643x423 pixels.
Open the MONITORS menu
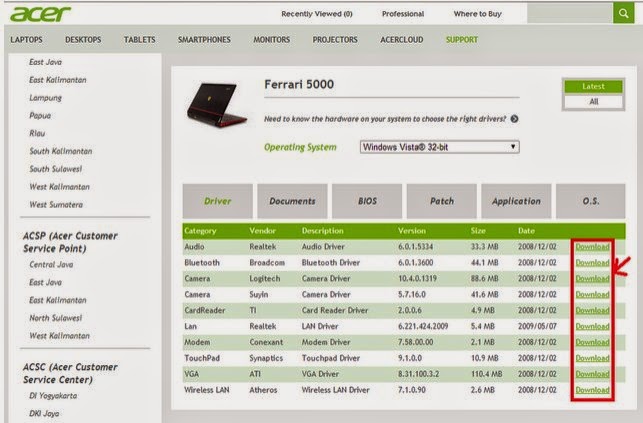[271, 40]
